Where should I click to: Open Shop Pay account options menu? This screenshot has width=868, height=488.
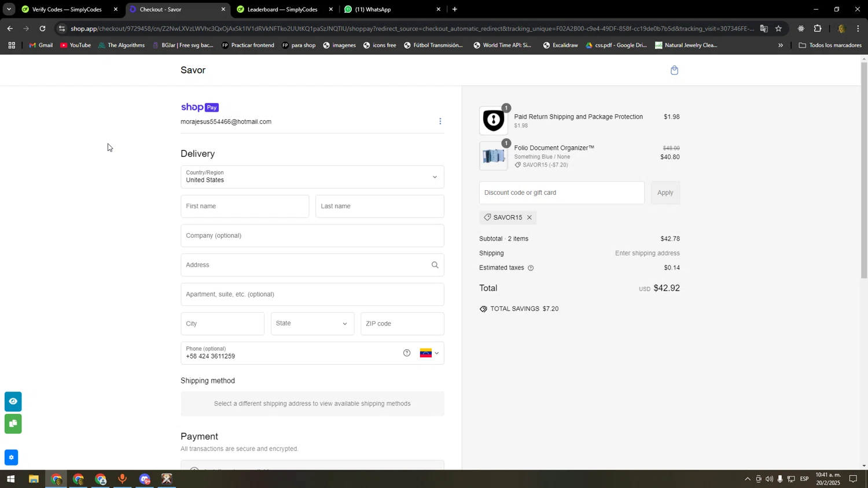pos(440,121)
